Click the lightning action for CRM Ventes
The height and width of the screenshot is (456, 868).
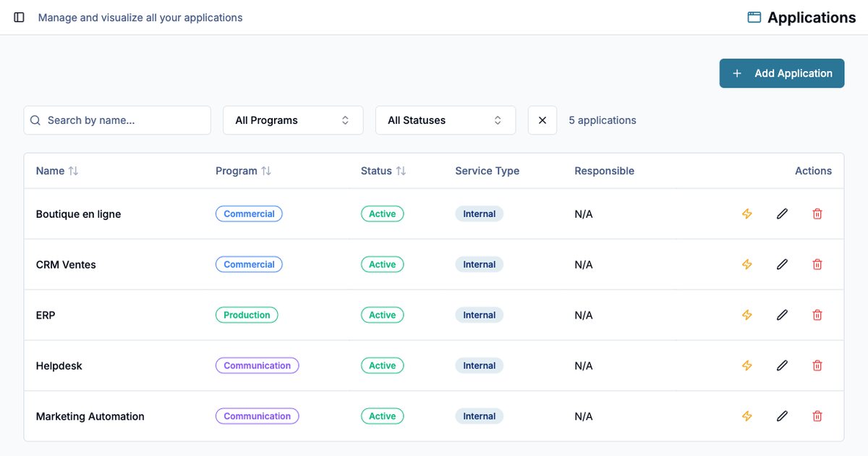coord(747,264)
